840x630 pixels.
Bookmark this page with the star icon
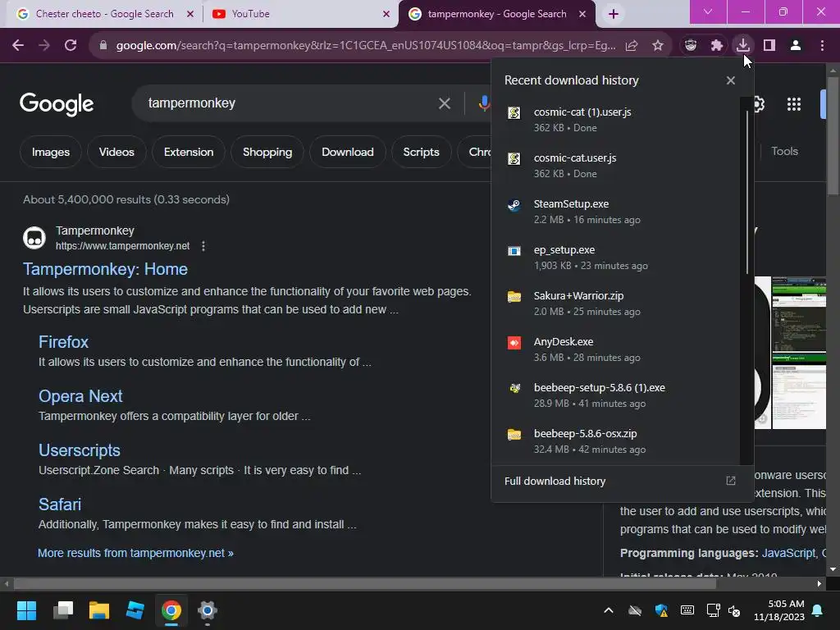pyautogui.click(x=658, y=46)
